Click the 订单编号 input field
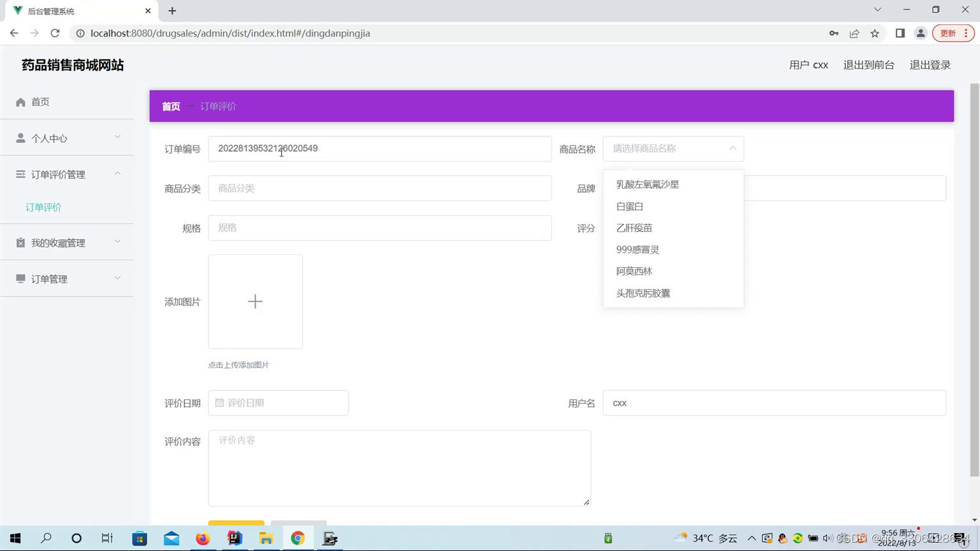This screenshot has width=980, height=551. 380,149
